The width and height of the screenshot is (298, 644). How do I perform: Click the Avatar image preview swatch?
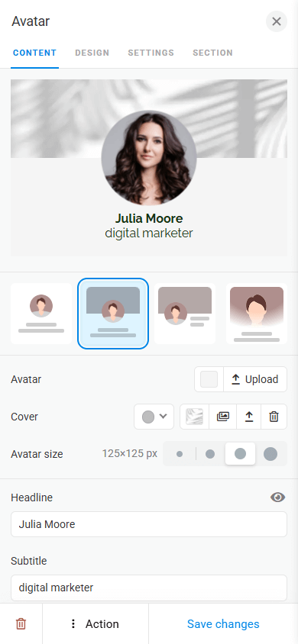click(x=209, y=379)
